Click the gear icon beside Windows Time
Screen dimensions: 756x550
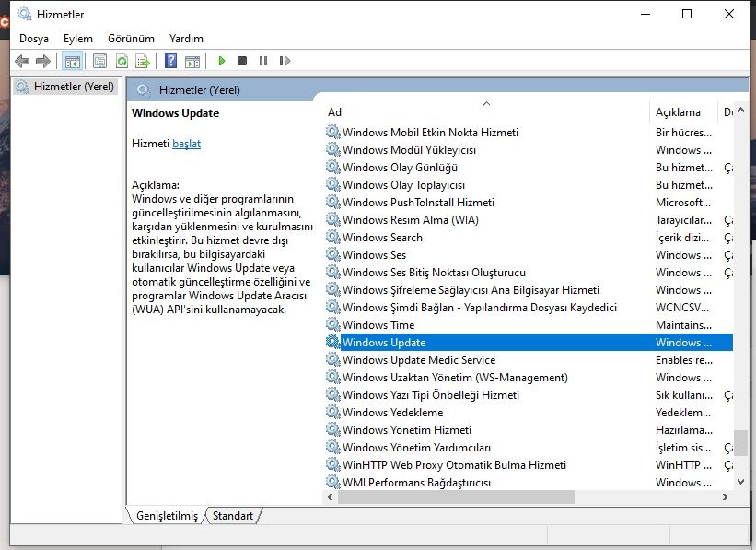[x=332, y=324]
